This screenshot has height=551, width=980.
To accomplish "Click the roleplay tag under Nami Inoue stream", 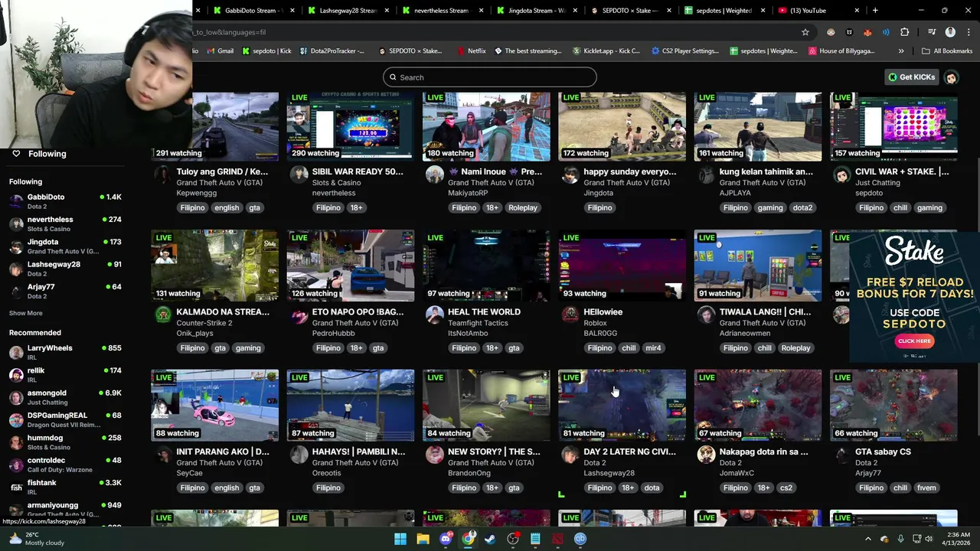I will click(x=523, y=207).
